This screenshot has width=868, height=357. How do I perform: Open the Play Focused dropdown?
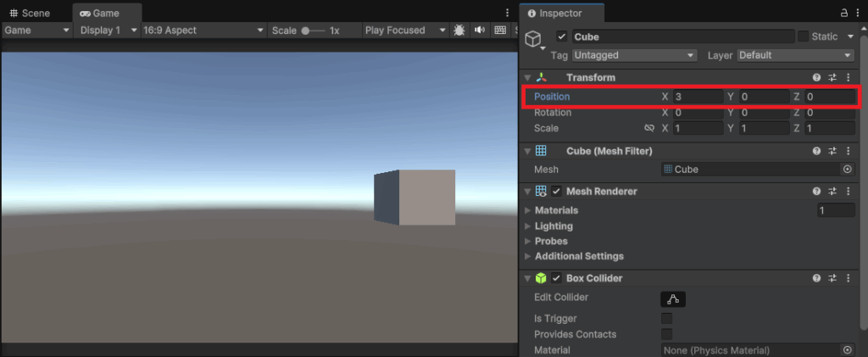coord(405,31)
